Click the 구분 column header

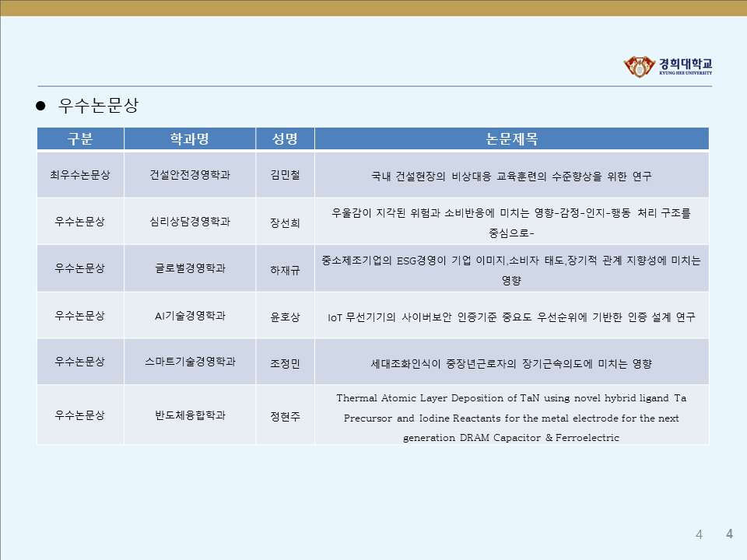80,139
